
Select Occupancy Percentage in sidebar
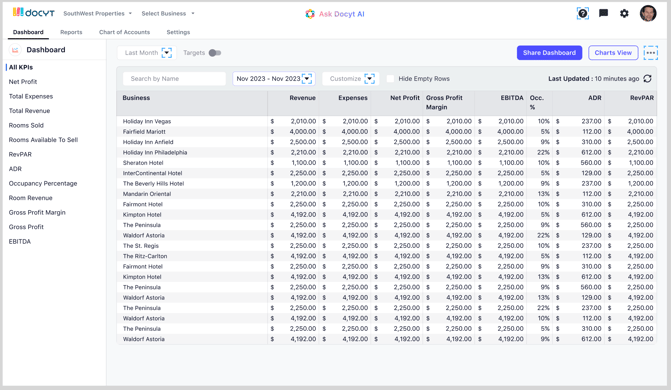coord(43,184)
